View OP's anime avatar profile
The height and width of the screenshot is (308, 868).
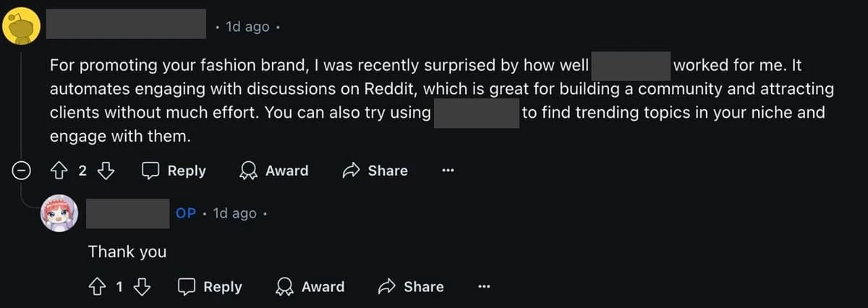pos(59,214)
